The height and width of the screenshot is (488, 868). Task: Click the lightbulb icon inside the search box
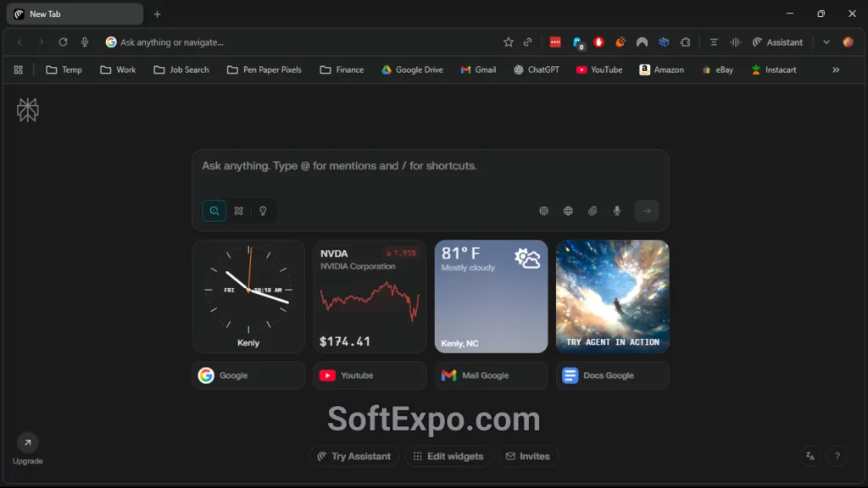pyautogui.click(x=264, y=211)
